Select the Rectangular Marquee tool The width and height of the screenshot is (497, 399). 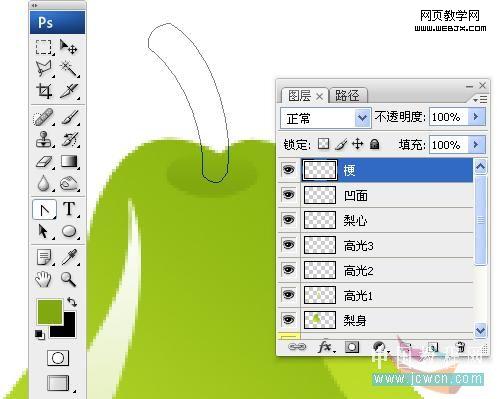(44, 47)
